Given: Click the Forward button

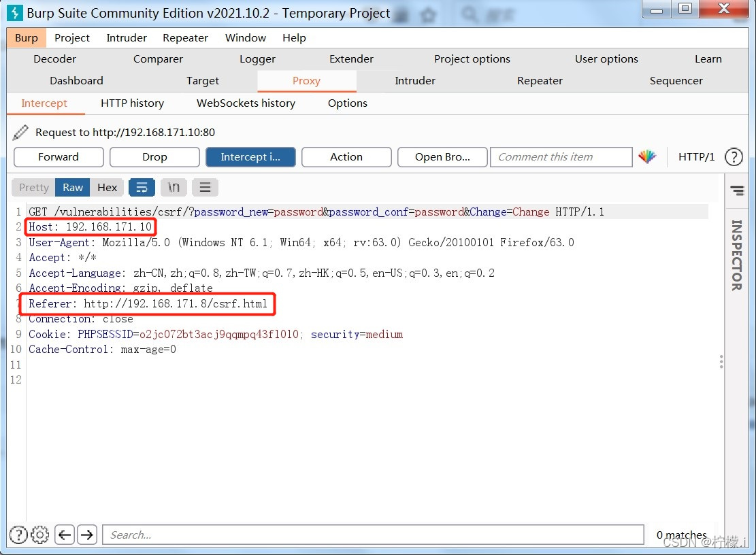Looking at the screenshot, I should pyautogui.click(x=59, y=157).
